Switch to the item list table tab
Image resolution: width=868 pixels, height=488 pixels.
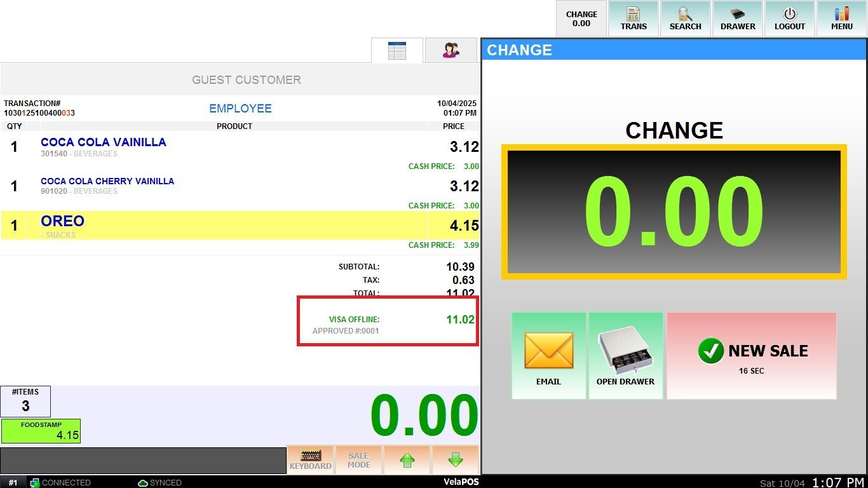[x=397, y=50]
